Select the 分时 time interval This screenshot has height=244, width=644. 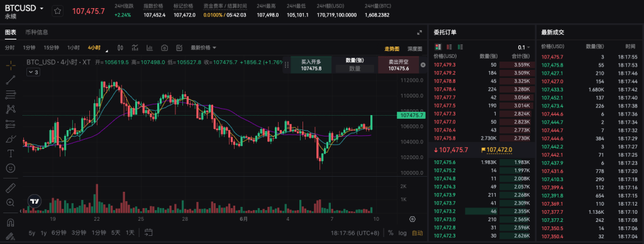pyautogui.click(x=9, y=48)
